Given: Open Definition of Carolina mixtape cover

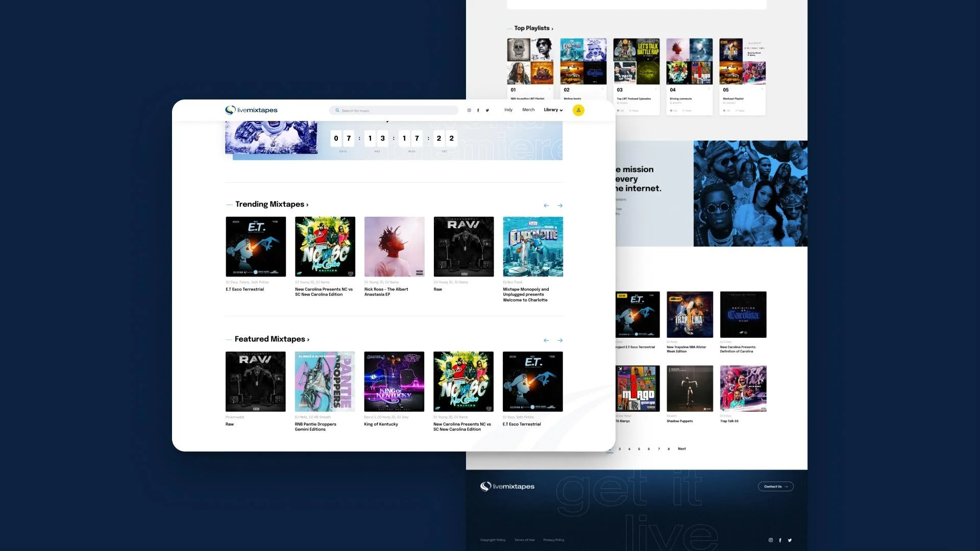Looking at the screenshot, I should click(x=743, y=314).
